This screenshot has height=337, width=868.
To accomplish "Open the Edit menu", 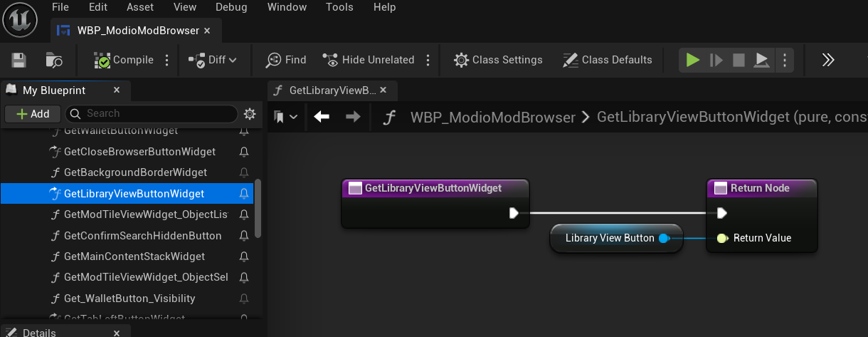I will (98, 7).
